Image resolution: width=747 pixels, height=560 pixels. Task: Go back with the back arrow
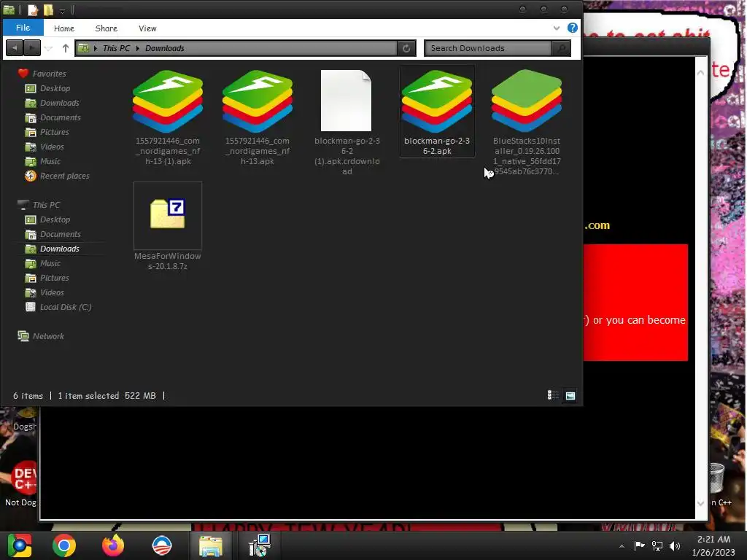pyautogui.click(x=15, y=47)
